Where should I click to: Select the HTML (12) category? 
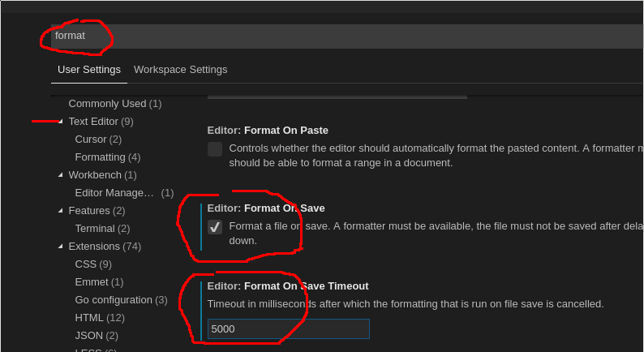click(x=100, y=318)
